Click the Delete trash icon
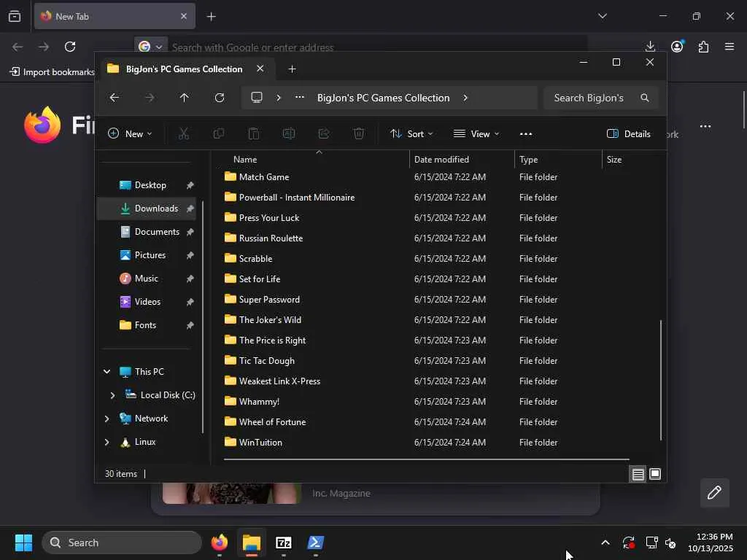Screen dimensions: 747x560 pos(359,134)
